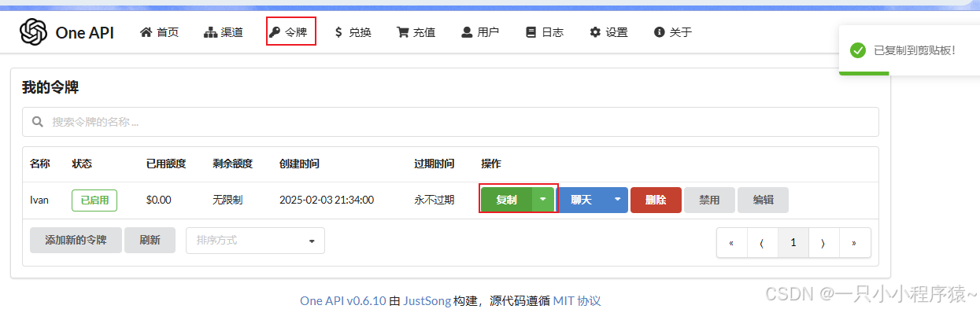Image resolution: width=980 pixels, height=309 pixels.
Task: Click the 已启用 status label
Action: tap(94, 200)
